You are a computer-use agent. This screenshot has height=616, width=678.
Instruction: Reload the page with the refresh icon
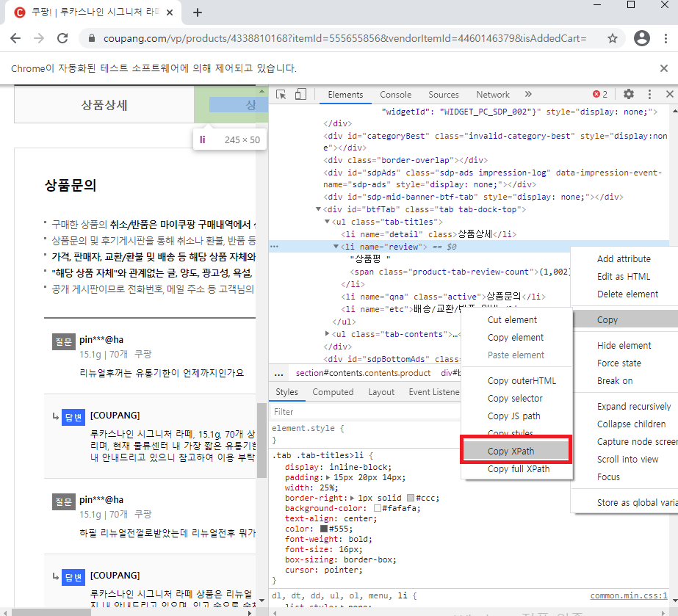pyautogui.click(x=62, y=38)
